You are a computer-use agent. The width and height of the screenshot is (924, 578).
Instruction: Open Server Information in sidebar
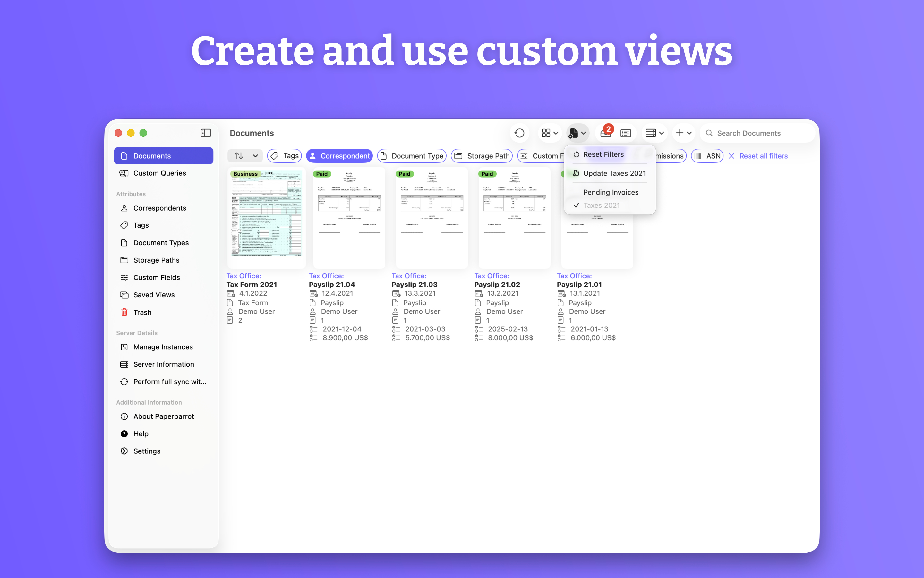163,364
